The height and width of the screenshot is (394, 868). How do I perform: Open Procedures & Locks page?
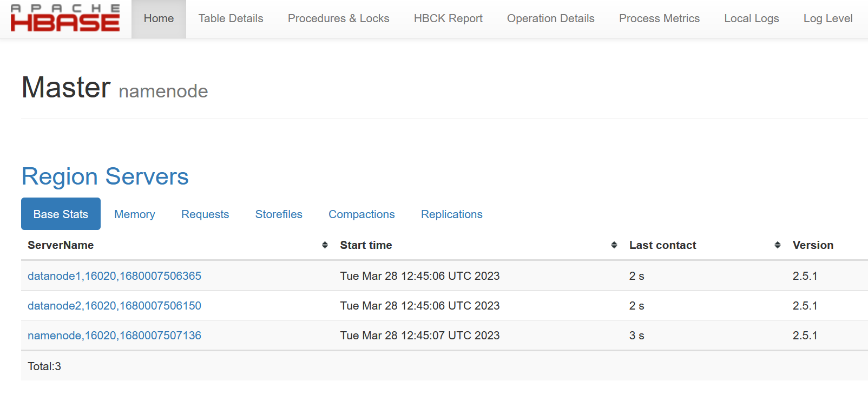tap(338, 18)
